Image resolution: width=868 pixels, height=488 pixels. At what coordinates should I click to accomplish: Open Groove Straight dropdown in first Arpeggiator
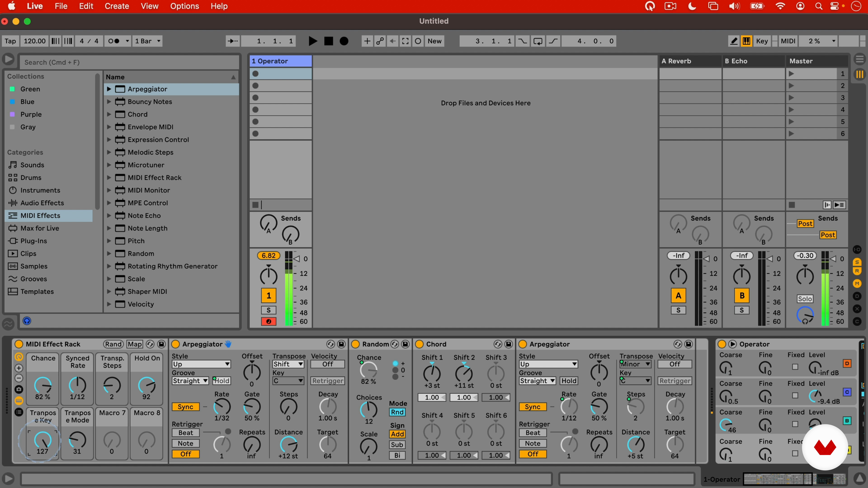[x=190, y=380]
